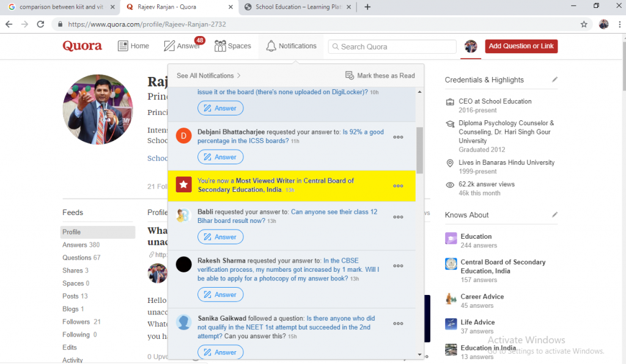626x364 pixels.
Task: Open options for Babli's request notification
Action: pos(398,217)
